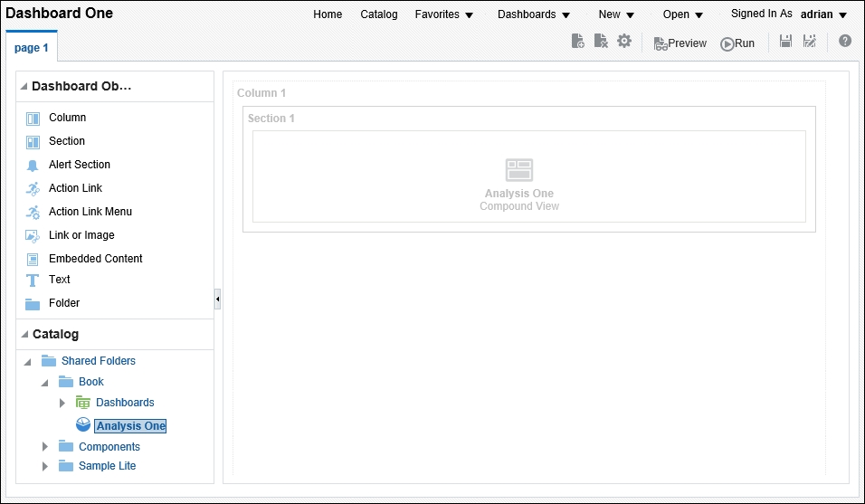This screenshot has width=865, height=504.
Task: Click the Alert Section label
Action: (x=80, y=165)
